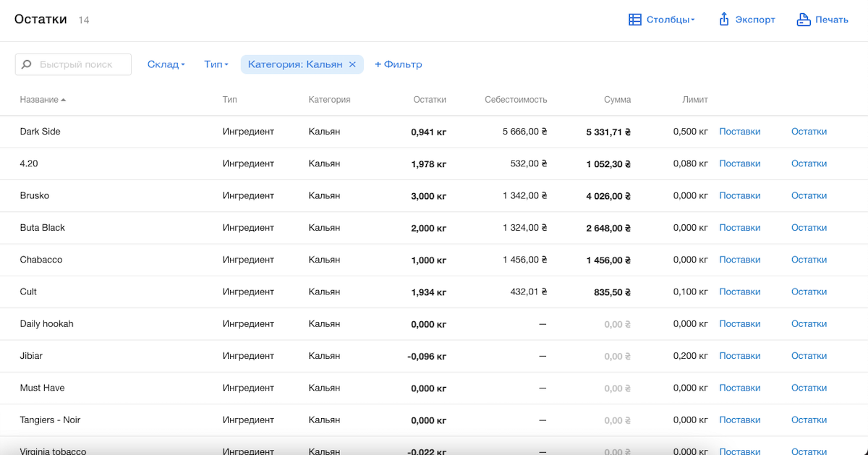Viewport: 868px width, 455px height.
Task: Click the Печать button
Action: click(x=822, y=20)
